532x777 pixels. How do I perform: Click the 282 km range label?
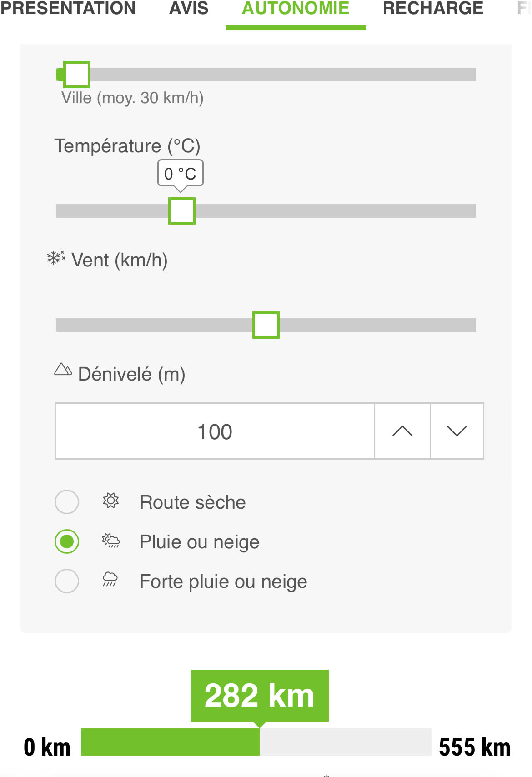pos(259,695)
